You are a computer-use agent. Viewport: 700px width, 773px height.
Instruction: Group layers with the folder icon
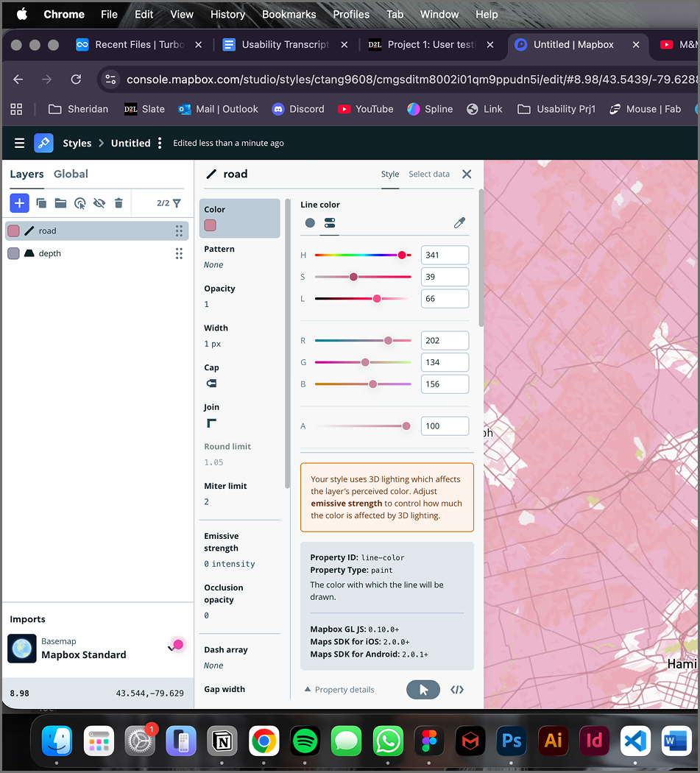60,203
